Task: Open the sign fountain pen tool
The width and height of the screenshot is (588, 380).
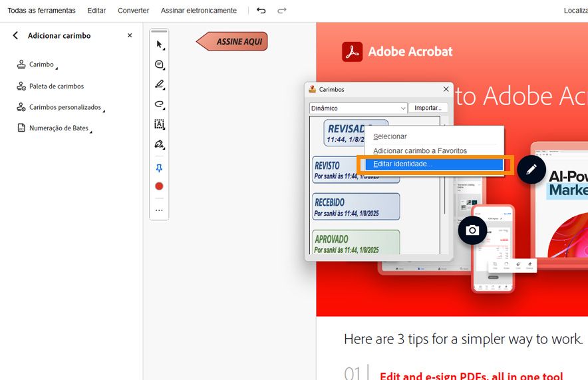Action: (160, 144)
